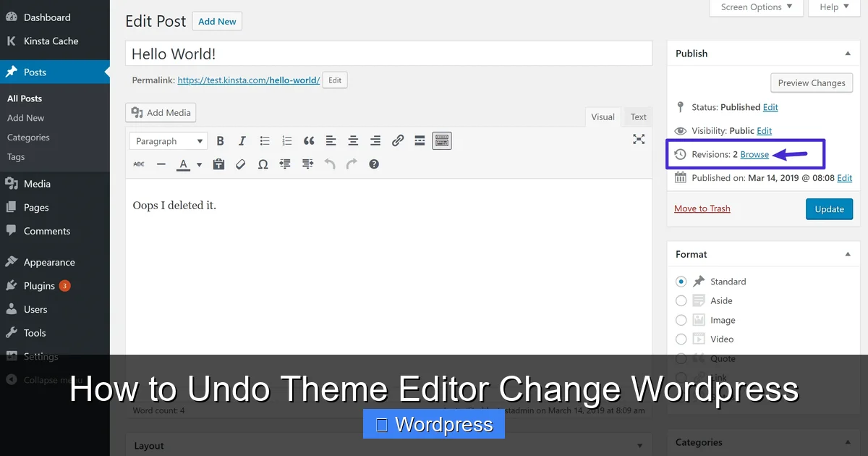Insert or edit a link

(x=398, y=141)
